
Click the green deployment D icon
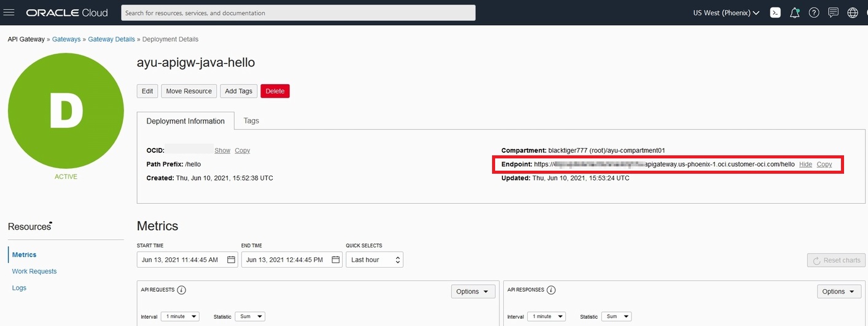[x=66, y=111]
